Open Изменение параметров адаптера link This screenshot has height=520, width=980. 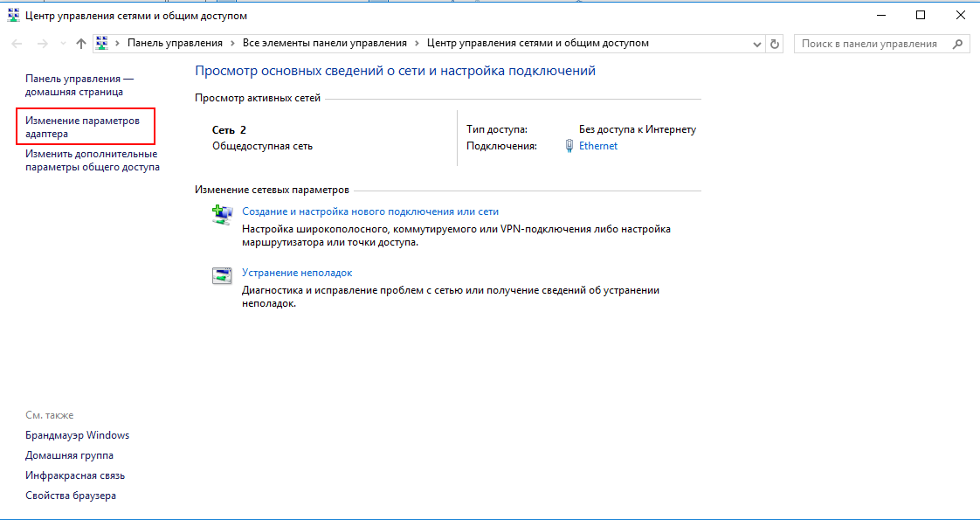click(x=83, y=127)
